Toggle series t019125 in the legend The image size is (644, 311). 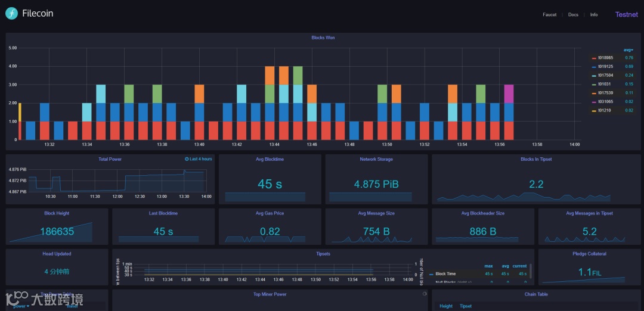pos(606,67)
